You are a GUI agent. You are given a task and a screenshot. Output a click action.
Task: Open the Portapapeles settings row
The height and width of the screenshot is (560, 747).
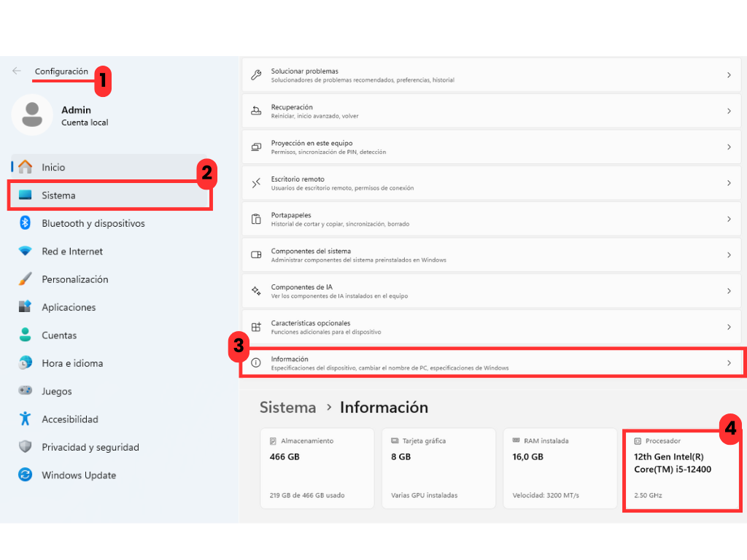click(481, 219)
